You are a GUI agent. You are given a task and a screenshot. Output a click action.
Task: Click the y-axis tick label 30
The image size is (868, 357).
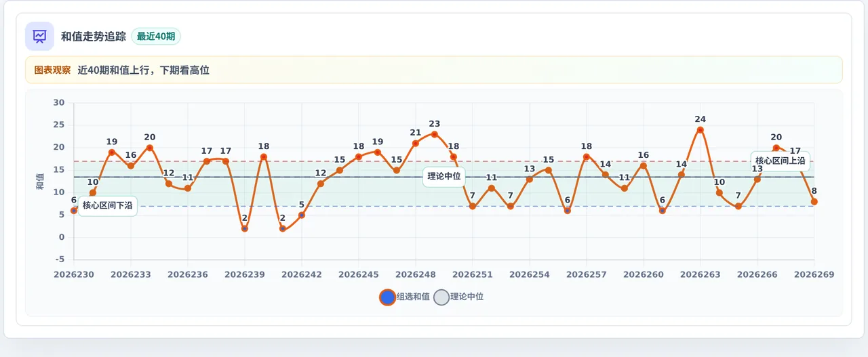pos(59,103)
